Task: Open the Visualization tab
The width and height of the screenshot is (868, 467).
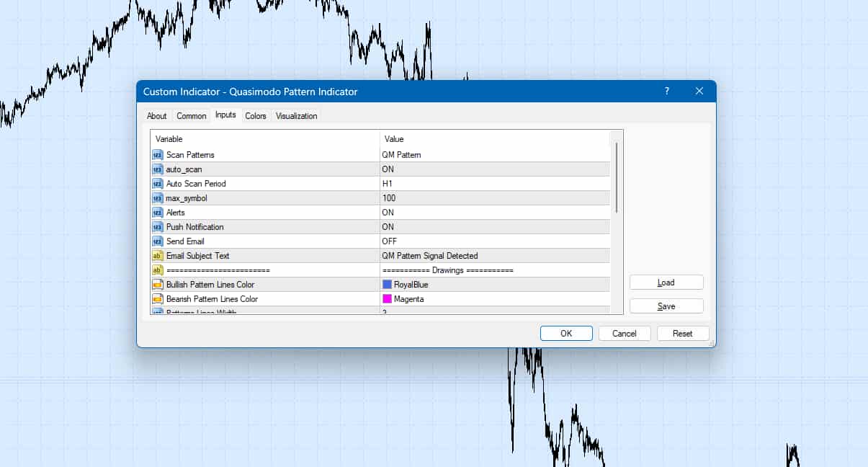Action: (297, 116)
